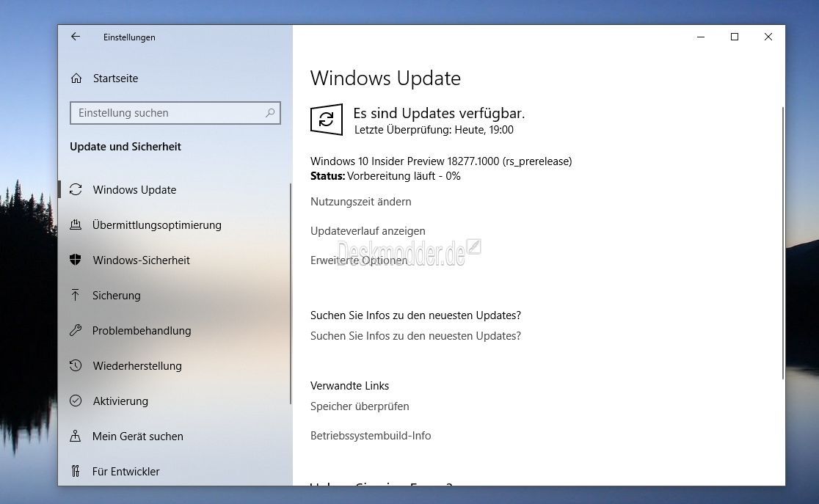
Task: Open Speicher überprüfen link
Action: pyautogui.click(x=360, y=406)
